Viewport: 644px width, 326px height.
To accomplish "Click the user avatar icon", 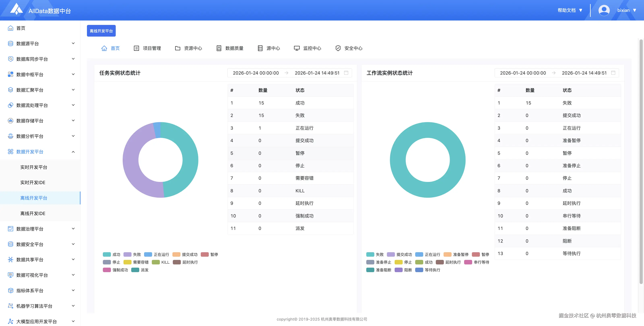I will point(604,10).
